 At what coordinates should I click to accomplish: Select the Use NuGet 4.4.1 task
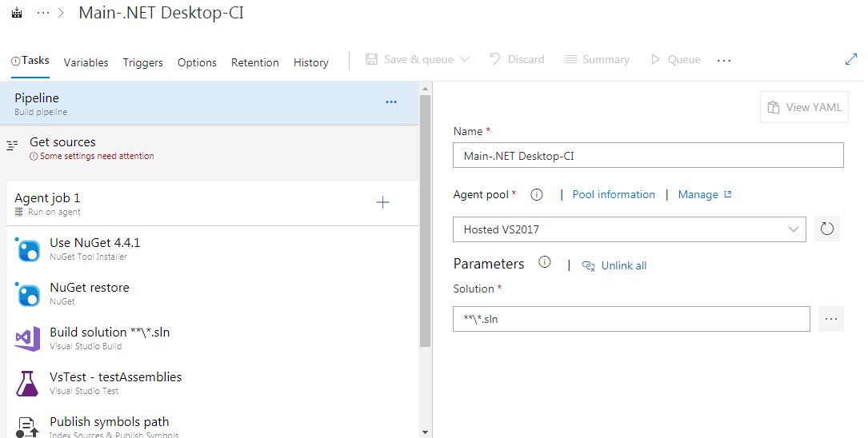click(213, 249)
